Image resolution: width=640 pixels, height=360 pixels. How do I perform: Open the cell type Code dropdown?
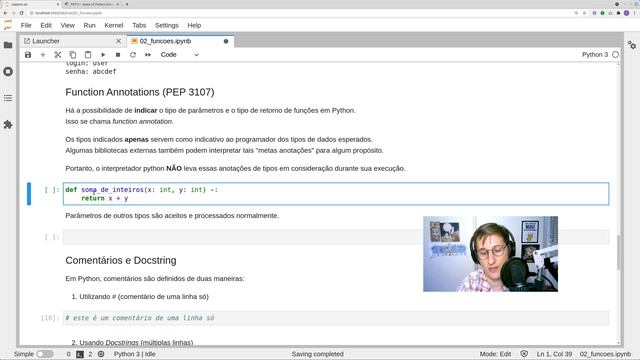click(180, 55)
